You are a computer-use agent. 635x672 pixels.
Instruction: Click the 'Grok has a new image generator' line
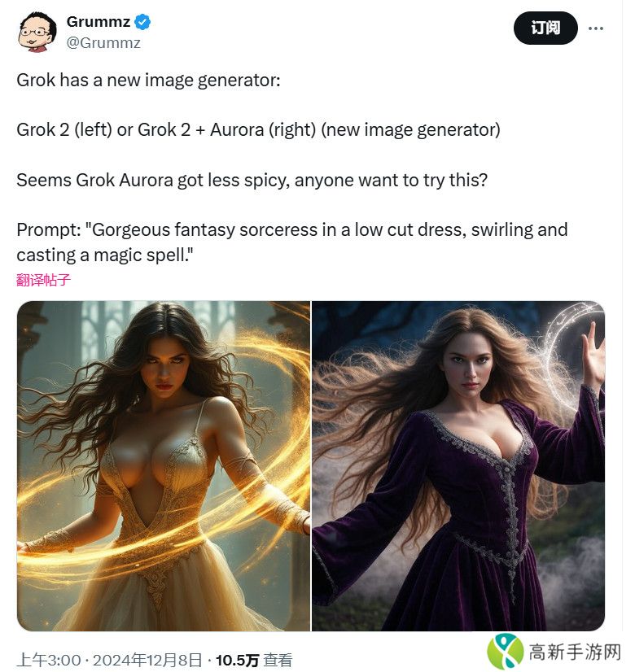(148, 81)
